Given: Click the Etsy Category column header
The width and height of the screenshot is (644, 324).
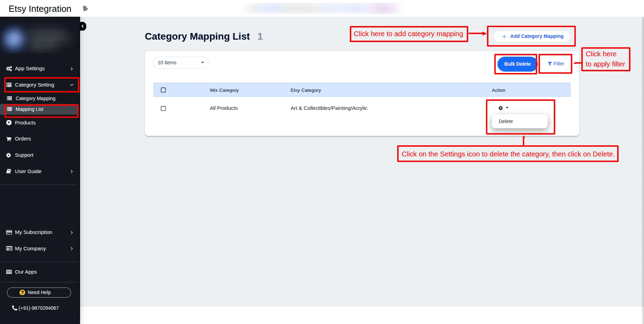Looking at the screenshot, I should coord(306,90).
